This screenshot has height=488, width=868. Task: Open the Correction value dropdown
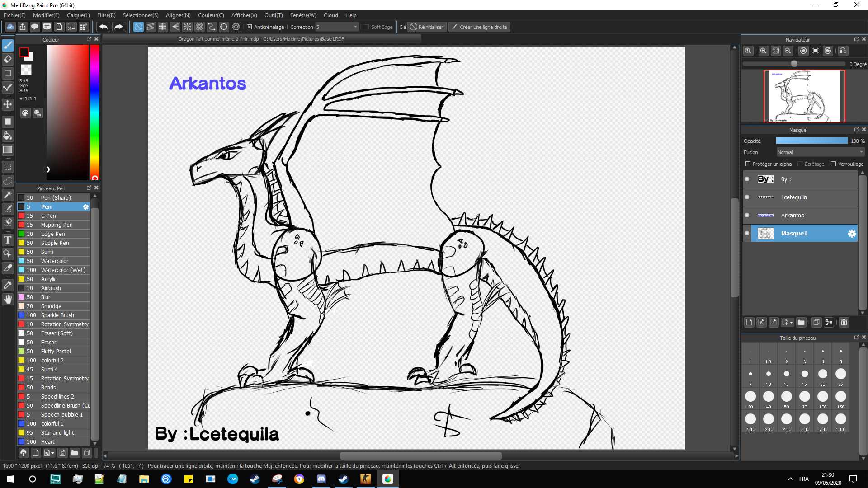[x=355, y=27]
